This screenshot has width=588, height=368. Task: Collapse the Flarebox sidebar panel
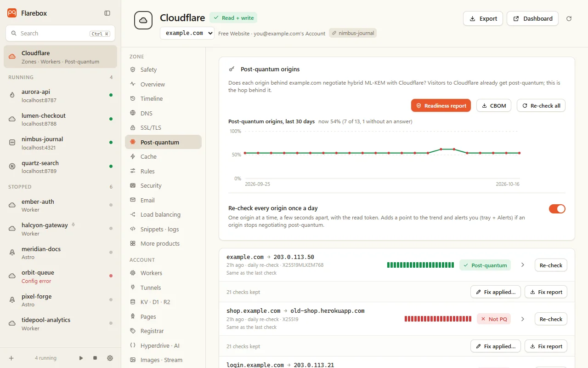pyautogui.click(x=107, y=13)
